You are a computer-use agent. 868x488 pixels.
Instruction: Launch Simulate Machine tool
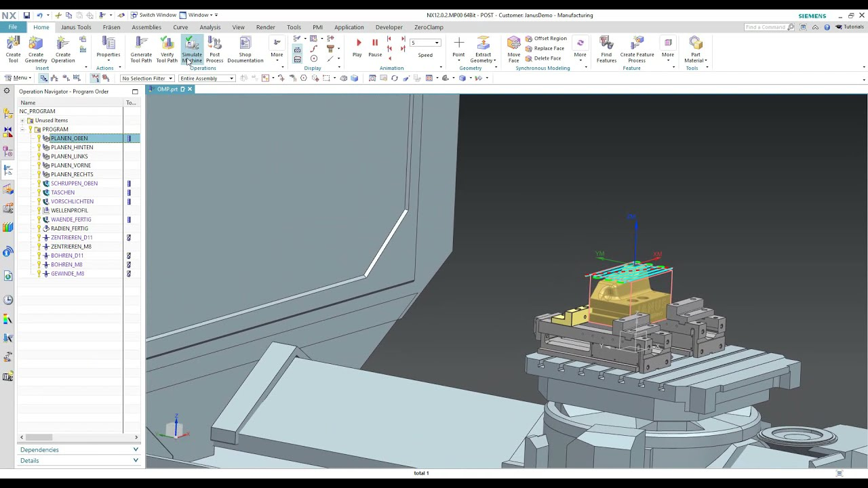point(192,49)
